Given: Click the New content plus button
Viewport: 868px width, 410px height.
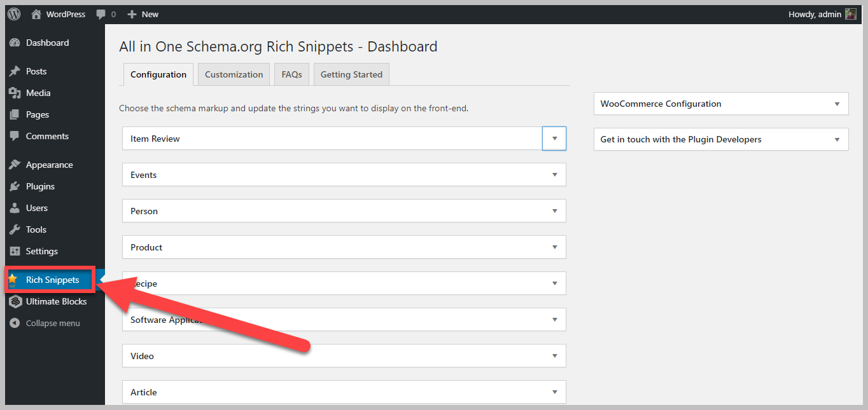Looking at the screenshot, I should click(143, 14).
